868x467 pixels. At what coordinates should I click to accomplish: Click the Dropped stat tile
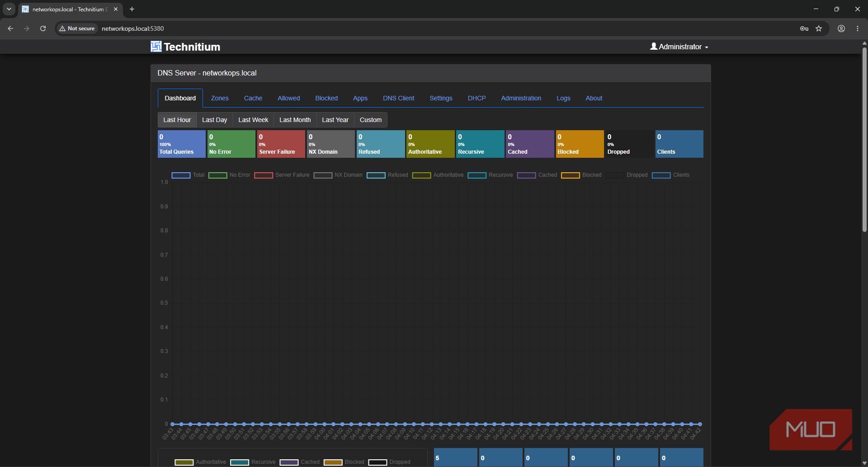coord(630,144)
